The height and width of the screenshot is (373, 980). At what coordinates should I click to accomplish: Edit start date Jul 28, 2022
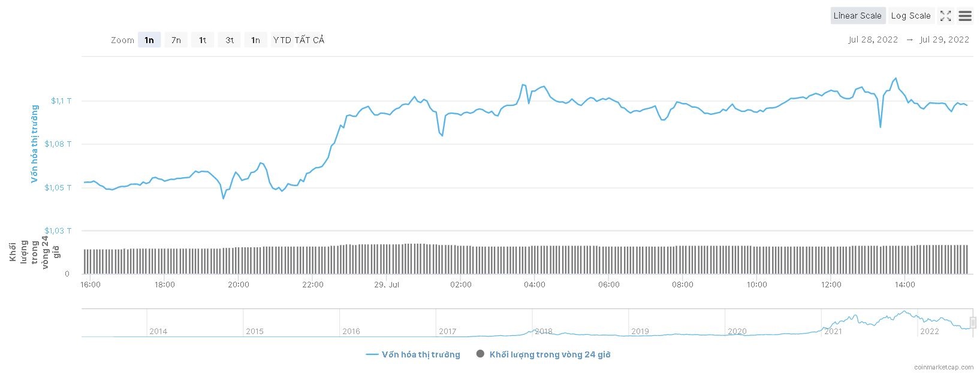point(873,40)
